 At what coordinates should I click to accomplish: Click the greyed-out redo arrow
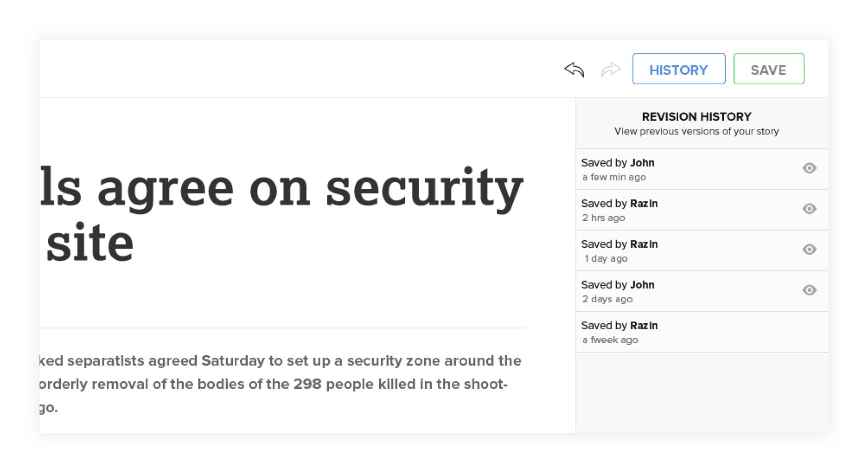click(x=610, y=70)
